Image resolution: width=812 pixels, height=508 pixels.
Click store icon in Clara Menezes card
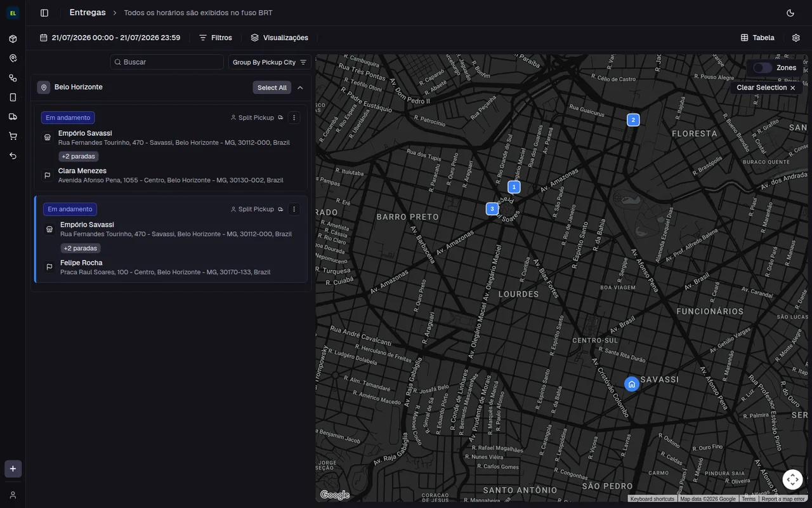coord(47,137)
